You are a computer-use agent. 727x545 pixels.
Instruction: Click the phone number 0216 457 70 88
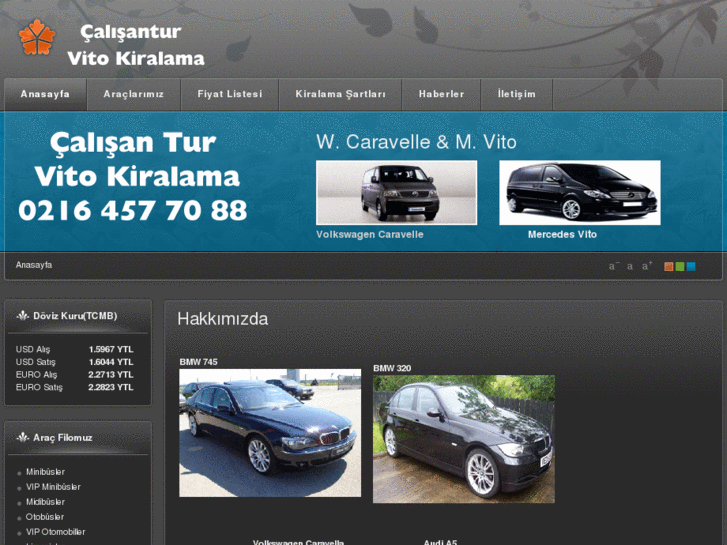(133, 211)
